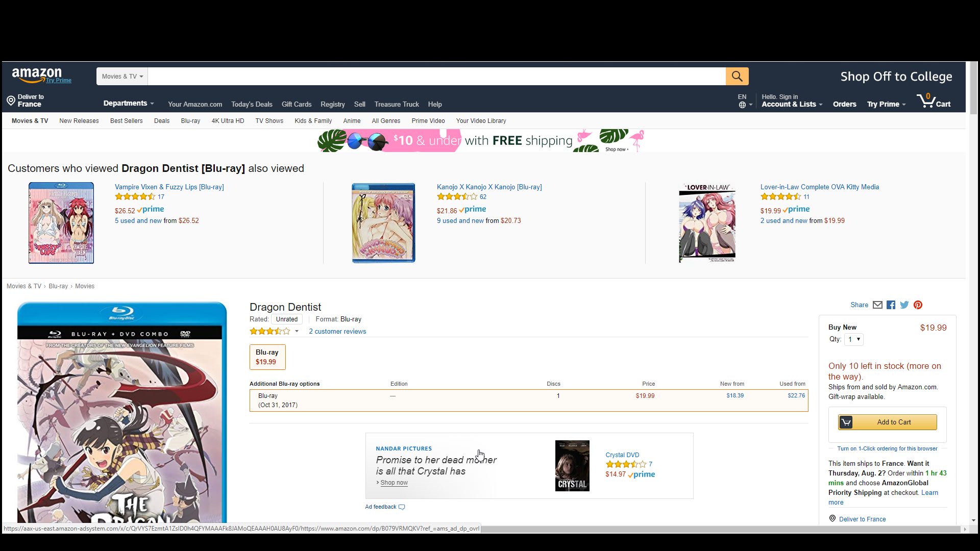
Task: Open the Anime category tab
Action: [x=352, y=121]
